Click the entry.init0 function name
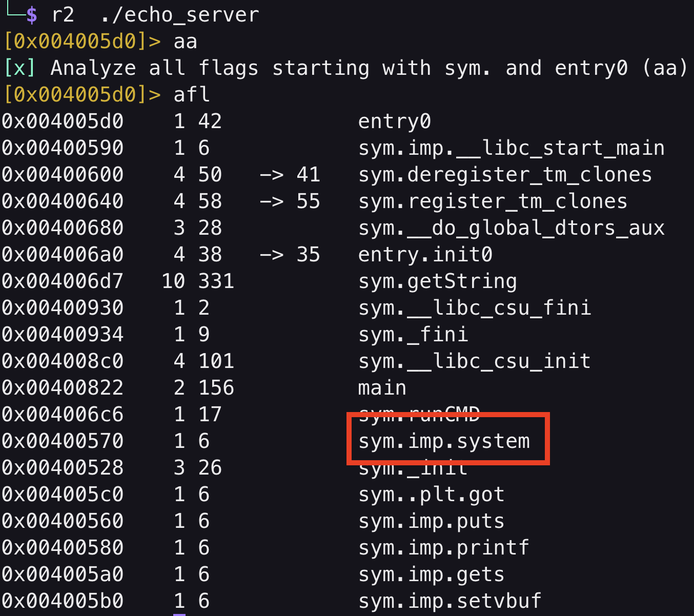The image size is (694, 616). point(425,255)
